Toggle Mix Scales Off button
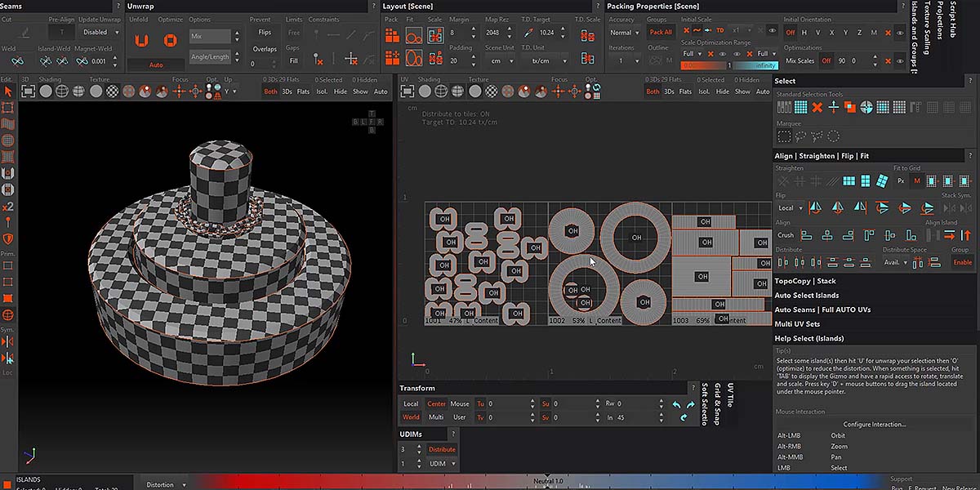The width and height of the screenshot is (980, 490). coord(826,60)
